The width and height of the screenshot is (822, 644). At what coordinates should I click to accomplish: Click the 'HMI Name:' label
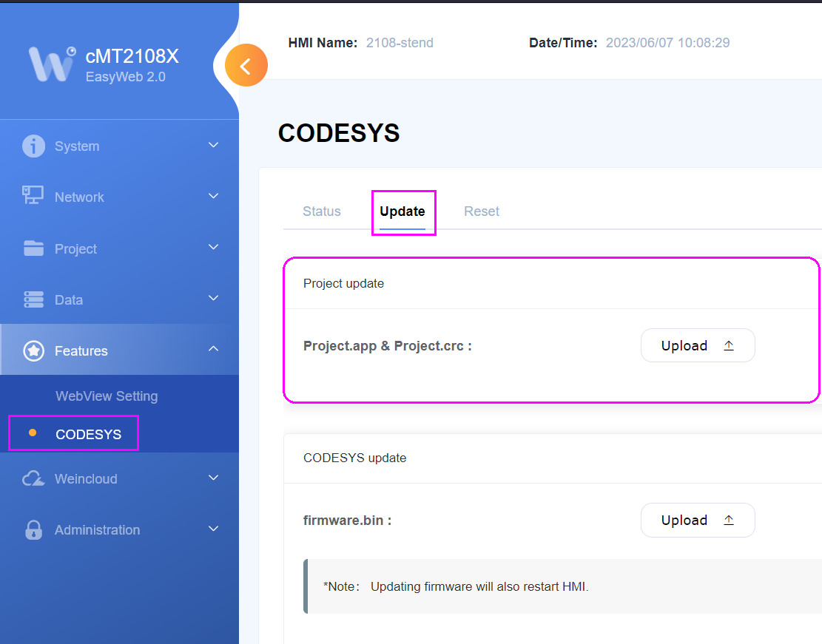(323, 42)
